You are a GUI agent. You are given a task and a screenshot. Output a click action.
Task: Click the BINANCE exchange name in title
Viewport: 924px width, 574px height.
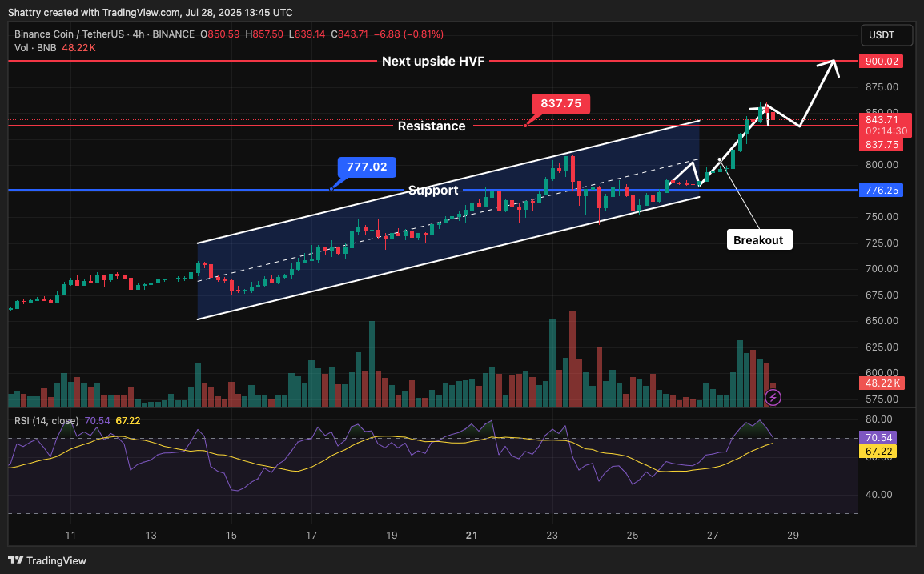173,34
